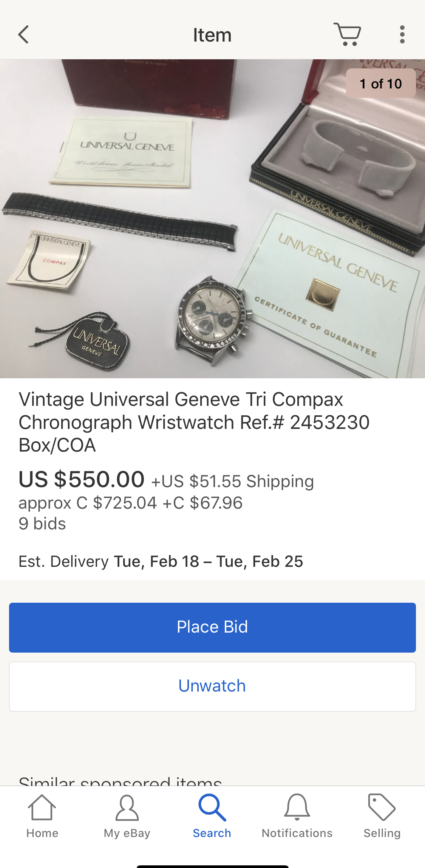Toggle Unwatch for this item

pyautogui.click(x=212, y=686)
